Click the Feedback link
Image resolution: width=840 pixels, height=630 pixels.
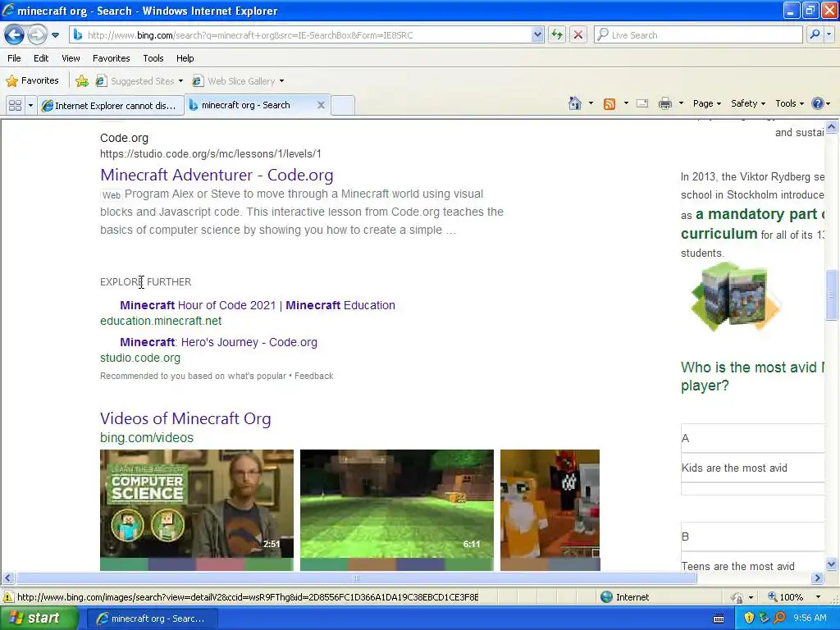(x=314, y=376)
